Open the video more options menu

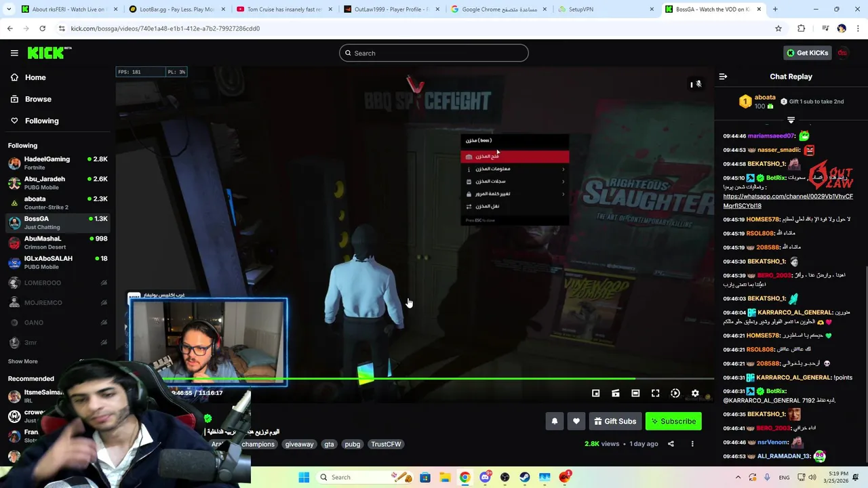(x=692, y=444)
